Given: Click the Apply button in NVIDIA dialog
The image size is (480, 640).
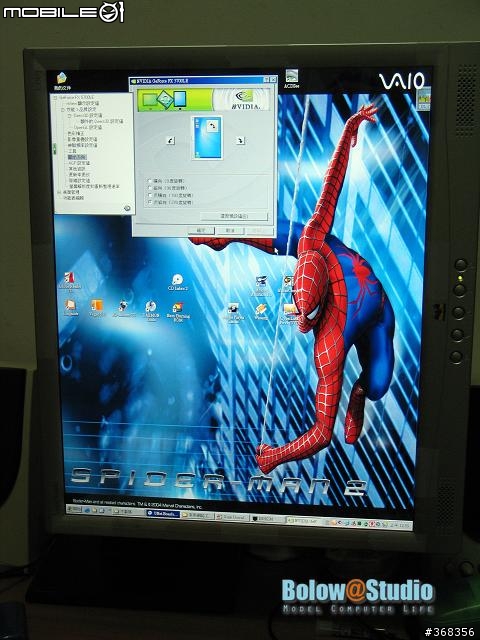Looking at the screenshot, I should pyautogui.click(x=259, y=231).
